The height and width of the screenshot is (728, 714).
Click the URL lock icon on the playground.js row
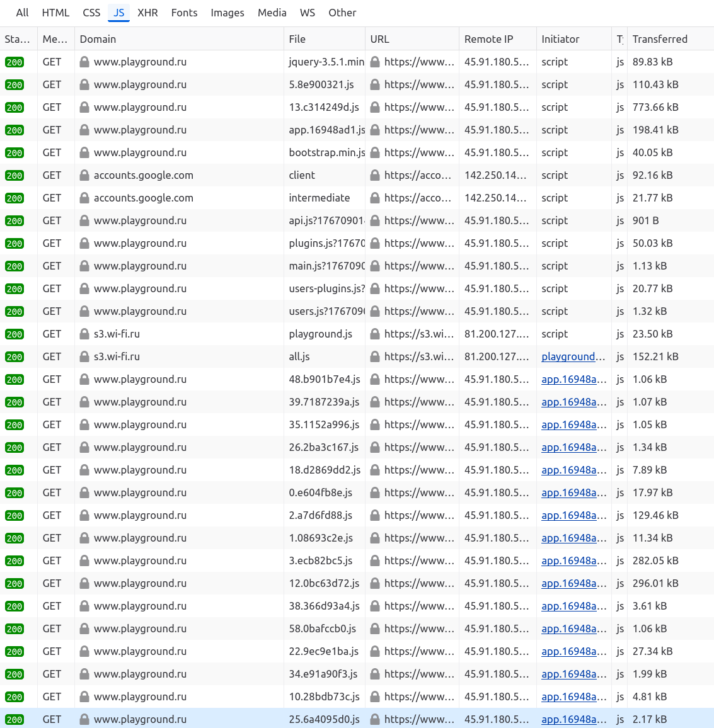click(375, 334)
